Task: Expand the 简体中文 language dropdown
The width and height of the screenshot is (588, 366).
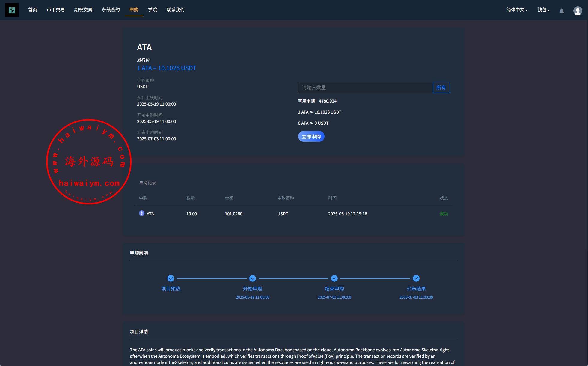Action: click(x=517, y=10)
